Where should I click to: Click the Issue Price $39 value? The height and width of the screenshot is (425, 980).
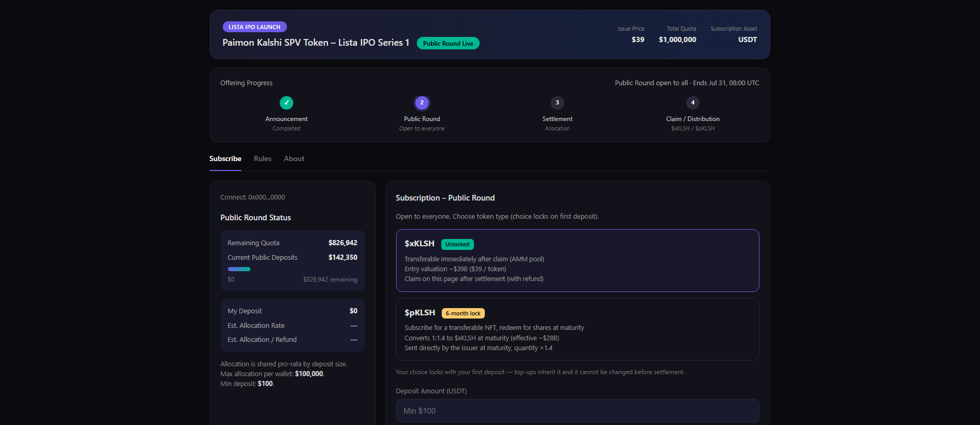click(x=638, y=39)
